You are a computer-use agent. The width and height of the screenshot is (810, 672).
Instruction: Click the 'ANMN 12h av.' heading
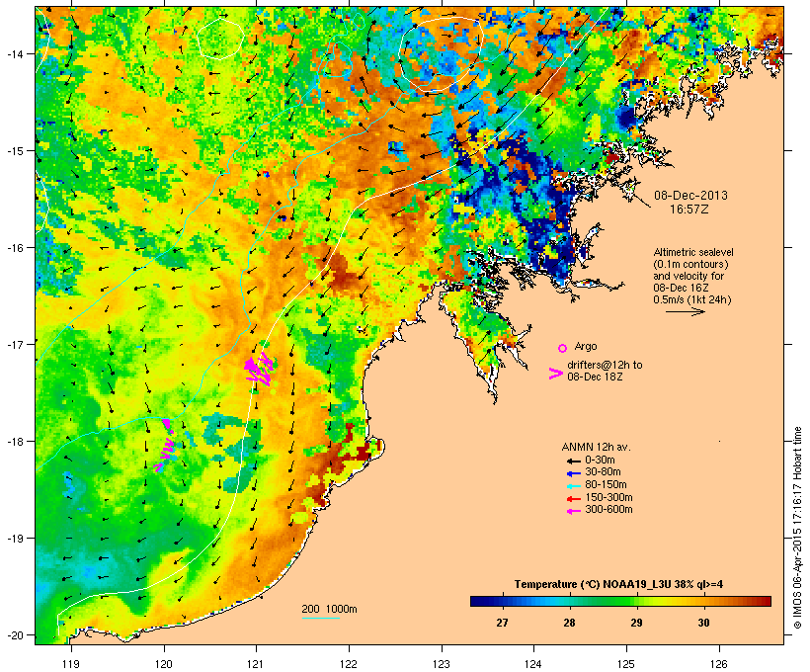596,447
